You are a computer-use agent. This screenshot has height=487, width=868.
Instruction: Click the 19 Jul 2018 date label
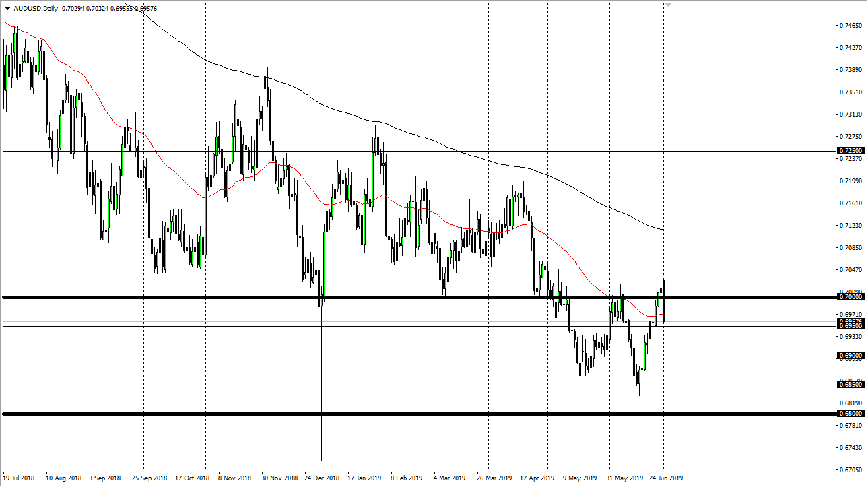[x=20, y=478]
